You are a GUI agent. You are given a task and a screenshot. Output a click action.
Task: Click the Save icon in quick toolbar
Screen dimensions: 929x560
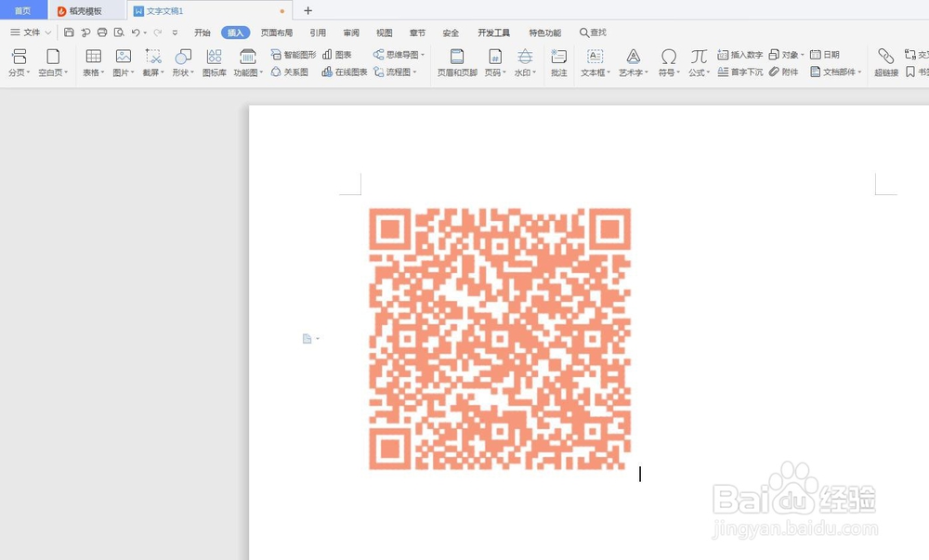pyautogui.click(x=69, y=33)
